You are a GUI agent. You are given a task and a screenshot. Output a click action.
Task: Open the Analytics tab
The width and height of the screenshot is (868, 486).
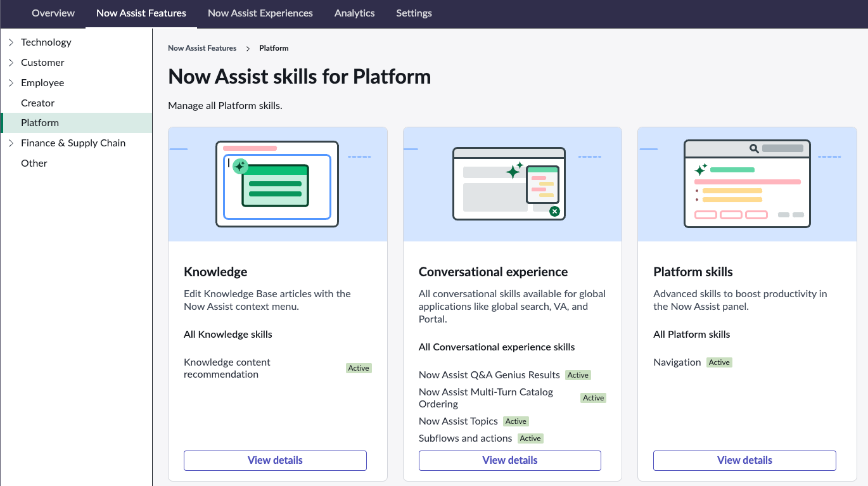355,13
